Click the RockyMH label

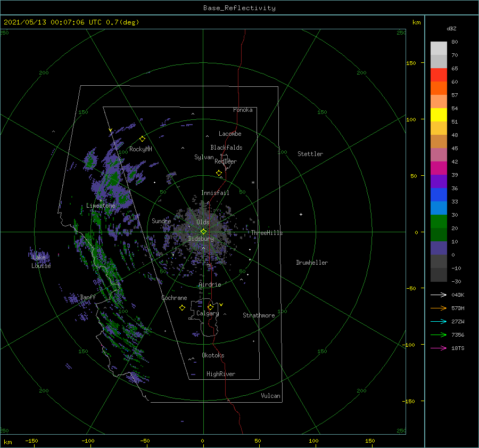[141, 149]
